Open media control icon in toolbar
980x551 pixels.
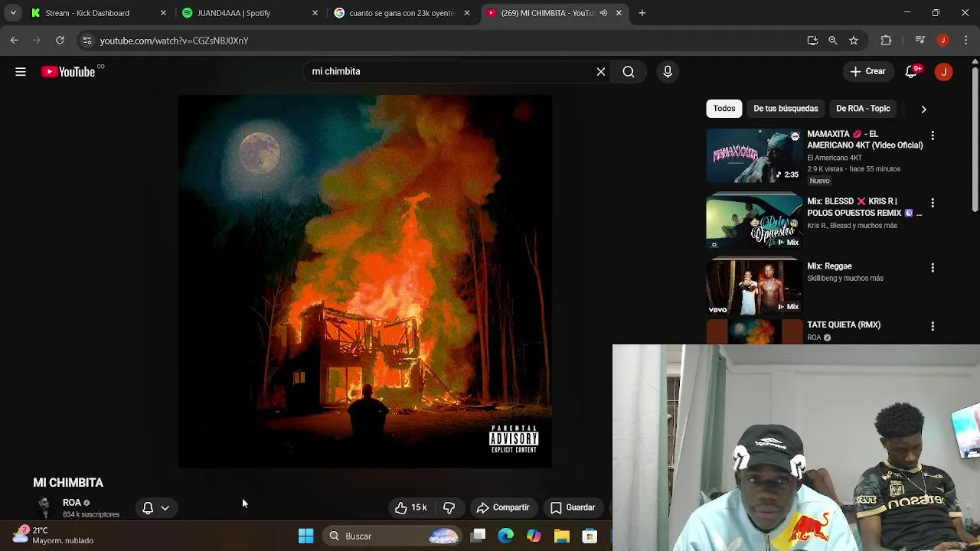(x=920, y=41)
